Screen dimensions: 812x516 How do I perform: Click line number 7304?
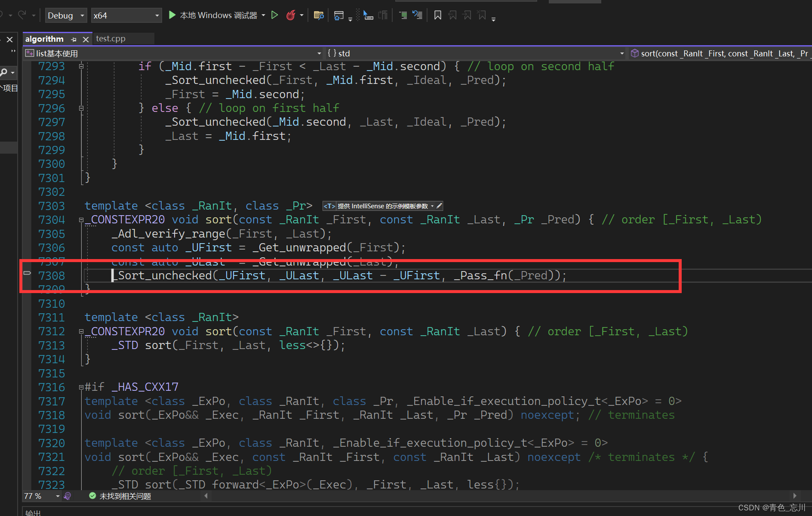click(52, 220)
